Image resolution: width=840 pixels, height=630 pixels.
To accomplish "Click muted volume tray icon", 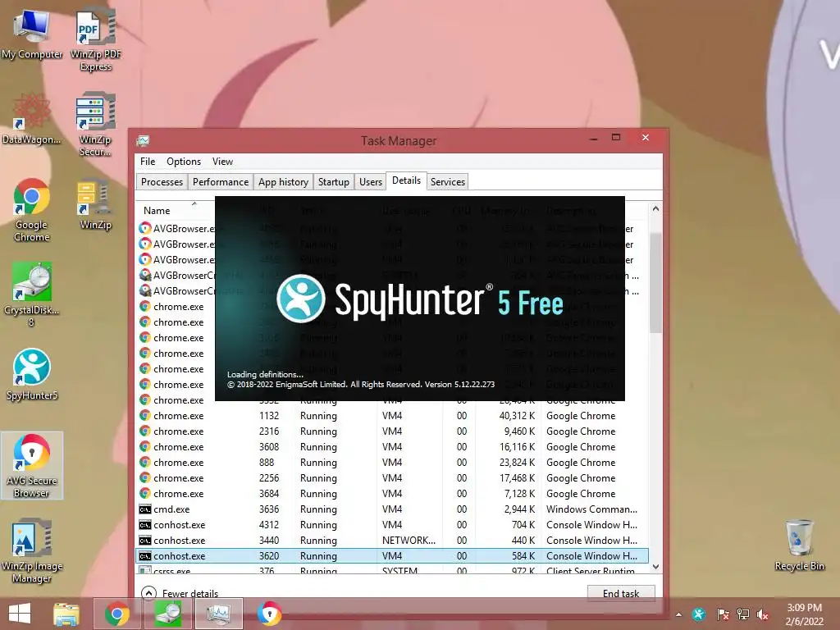I will (763, 614).
